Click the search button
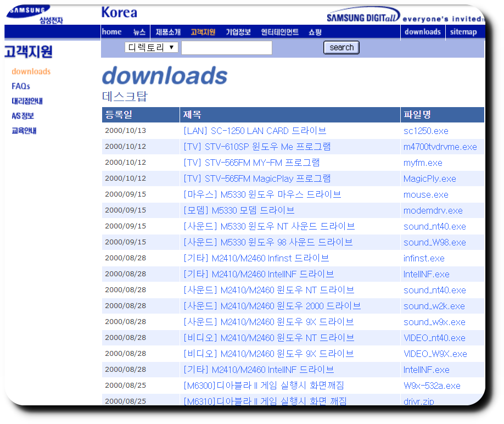This screenshot has width=504, height=424. point(341,48)
